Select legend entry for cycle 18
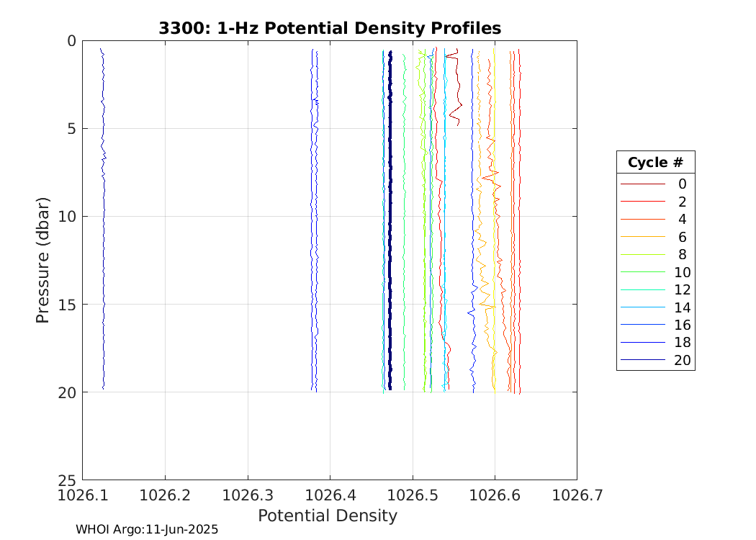Screen dimensions: 756x540 point(655,342)
